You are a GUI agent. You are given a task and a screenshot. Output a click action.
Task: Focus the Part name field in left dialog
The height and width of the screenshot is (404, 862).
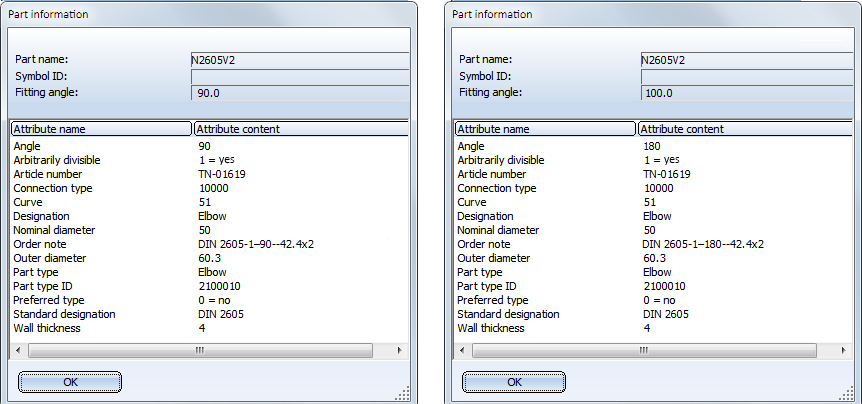(x=299, y=59)
